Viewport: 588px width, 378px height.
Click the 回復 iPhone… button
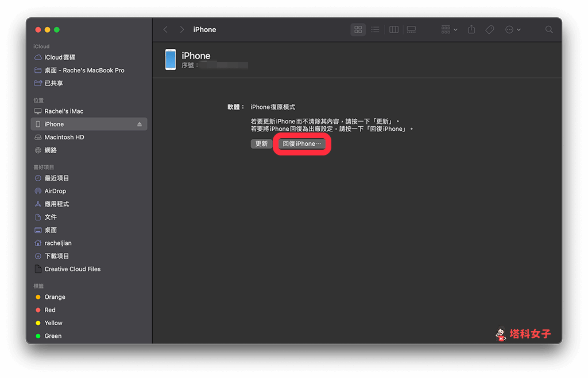point(302,144)
